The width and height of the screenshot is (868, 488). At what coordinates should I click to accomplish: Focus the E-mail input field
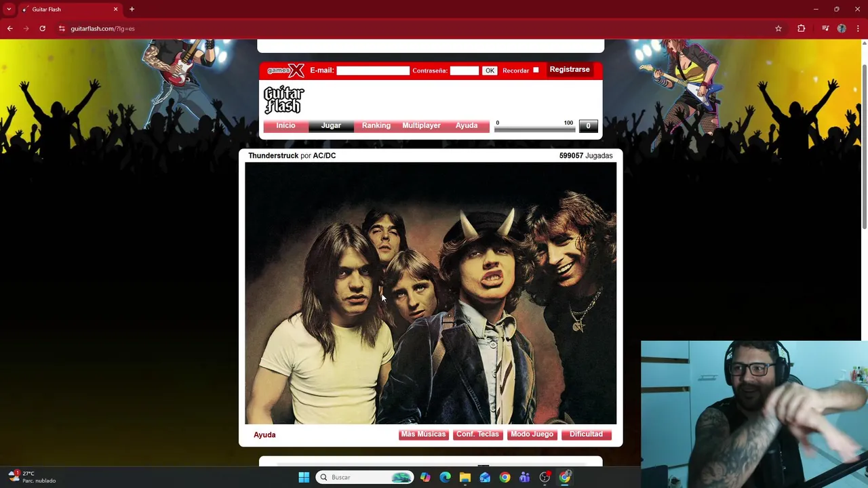point(373,70)
